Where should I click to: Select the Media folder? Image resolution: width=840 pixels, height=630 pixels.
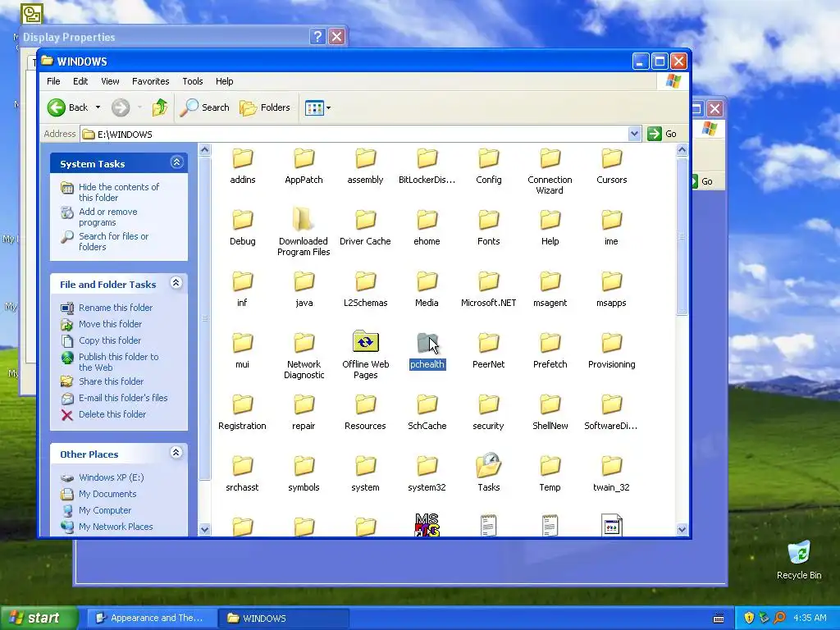(427, 290)
